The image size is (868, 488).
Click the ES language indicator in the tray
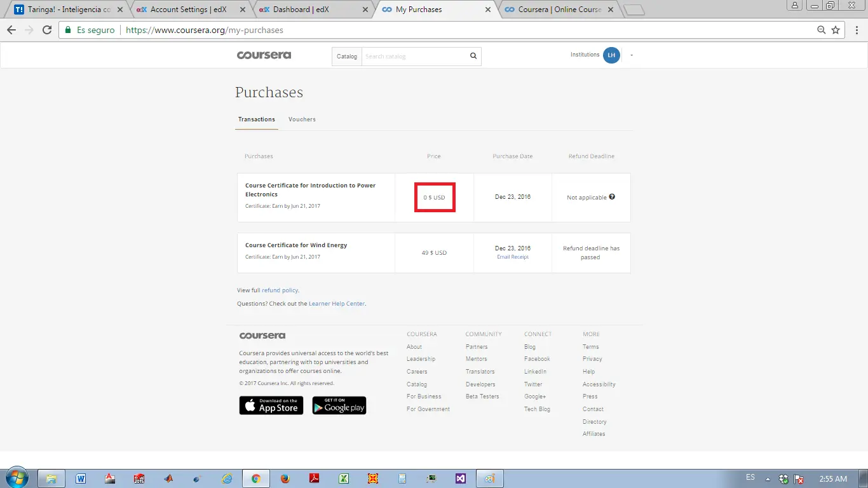point(750,477)
